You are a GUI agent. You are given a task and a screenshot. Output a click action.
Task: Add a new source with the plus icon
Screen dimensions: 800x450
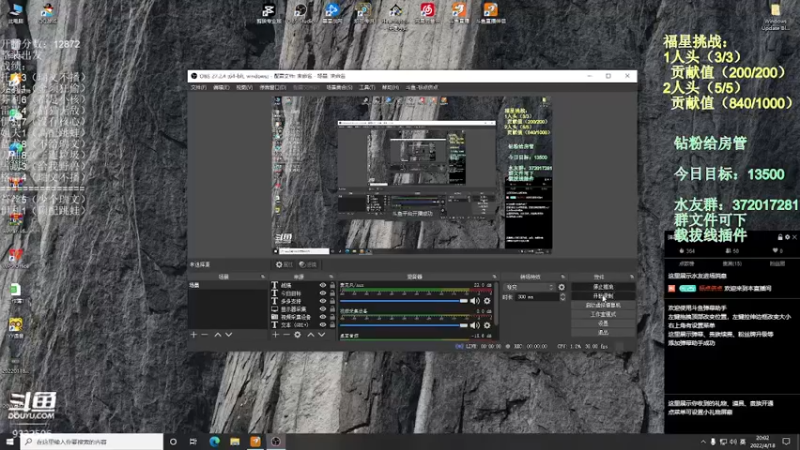coord(276,335)
